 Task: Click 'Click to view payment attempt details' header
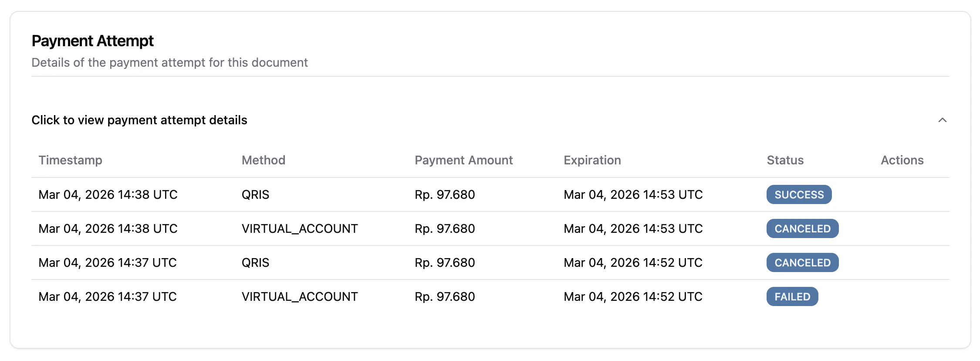[139, 120]
